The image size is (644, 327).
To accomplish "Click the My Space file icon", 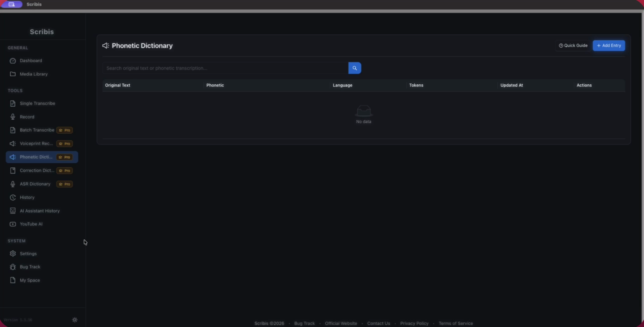I will point(13,280).
